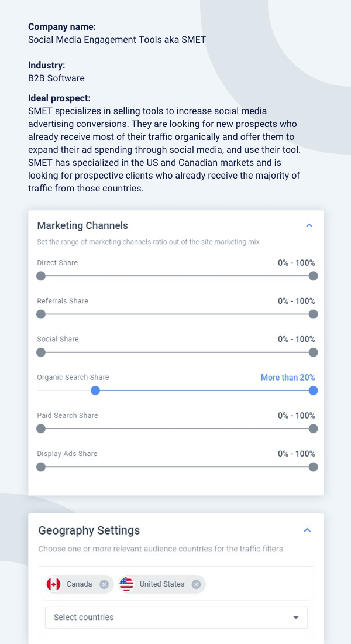Click Referrals Share left slider handle
Viewport: 351px width, 644px height.
point(40,314)
